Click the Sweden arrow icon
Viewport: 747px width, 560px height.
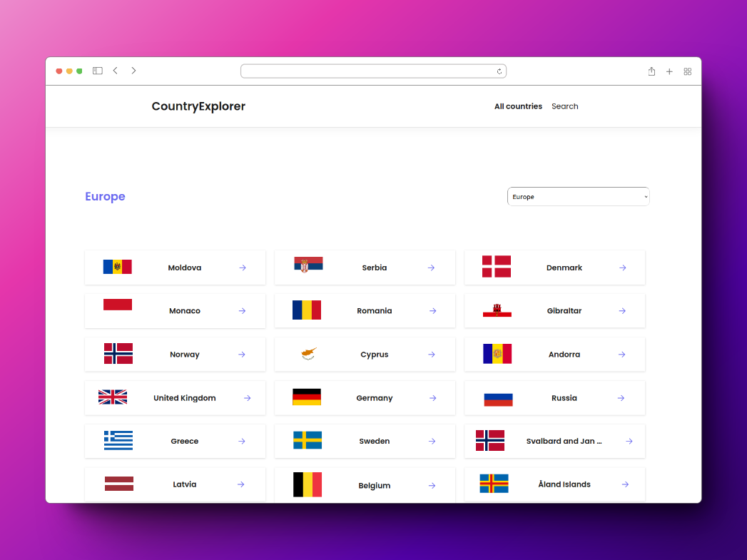(432, 442)
